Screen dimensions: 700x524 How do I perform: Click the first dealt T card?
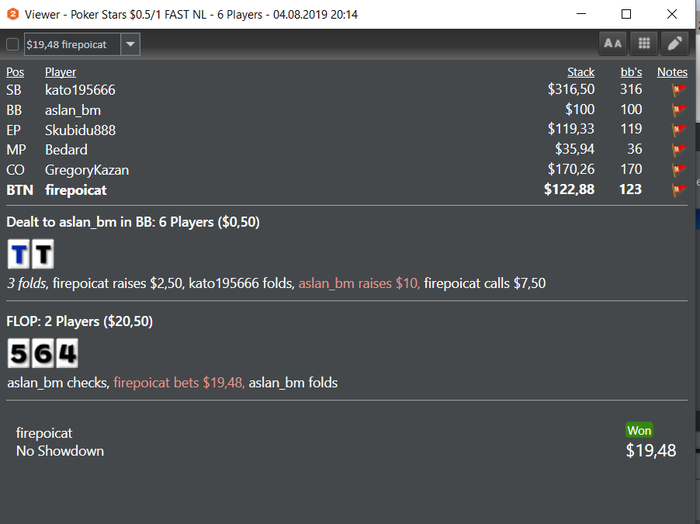tap(19, 254)
